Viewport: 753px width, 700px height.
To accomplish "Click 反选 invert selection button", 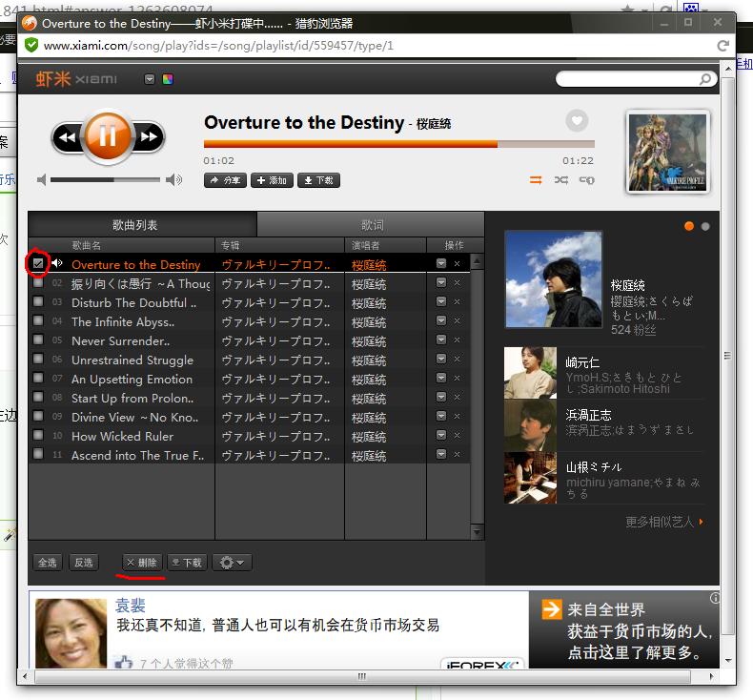I will click(x=84, y=563).
